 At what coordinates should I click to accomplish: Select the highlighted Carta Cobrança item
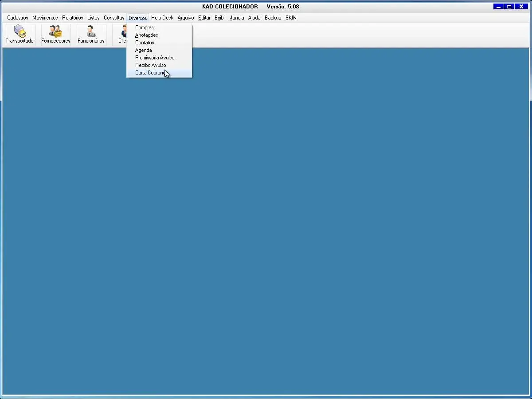point(151,73)
